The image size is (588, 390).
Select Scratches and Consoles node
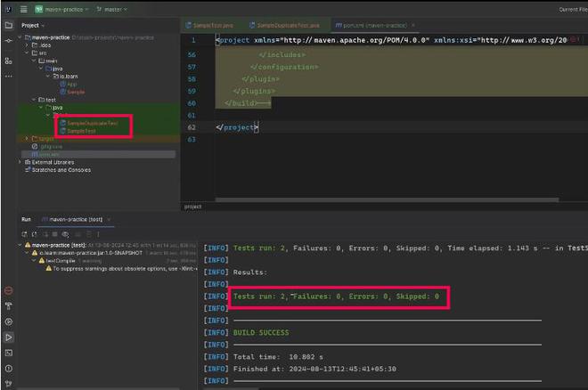(x=58, y=170)
